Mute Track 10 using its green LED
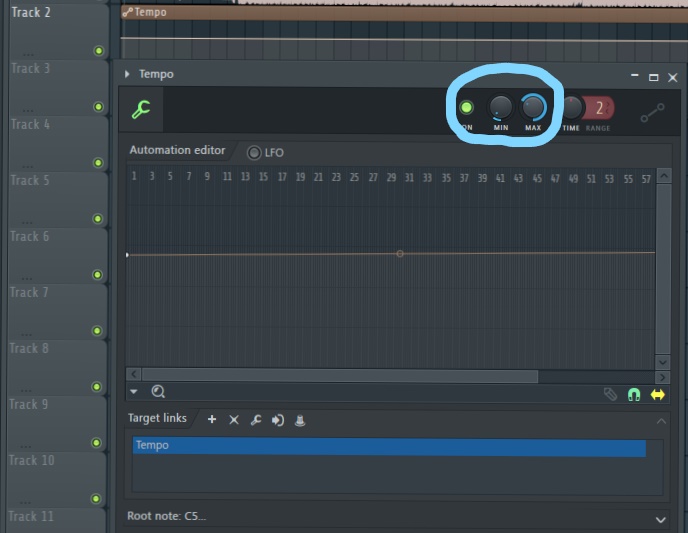The height and width of the screenshot is (533, 688). click(96, 499)
